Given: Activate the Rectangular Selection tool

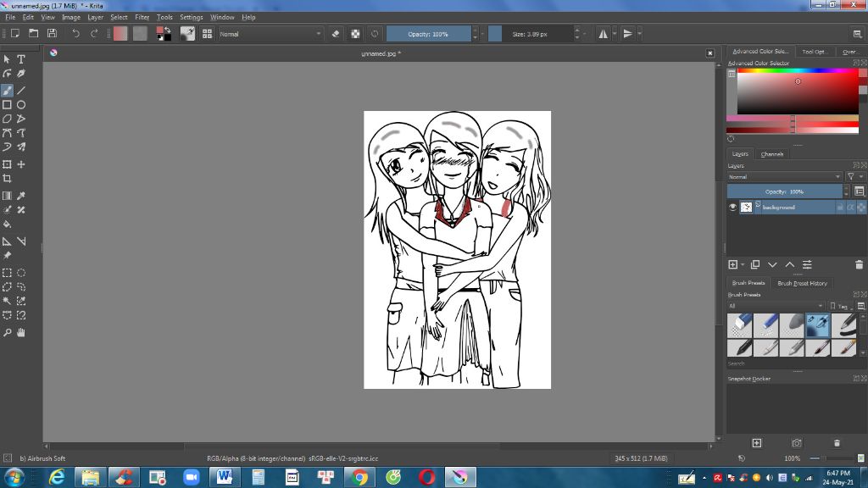Looking at the screenshot, I should [7, 273].
